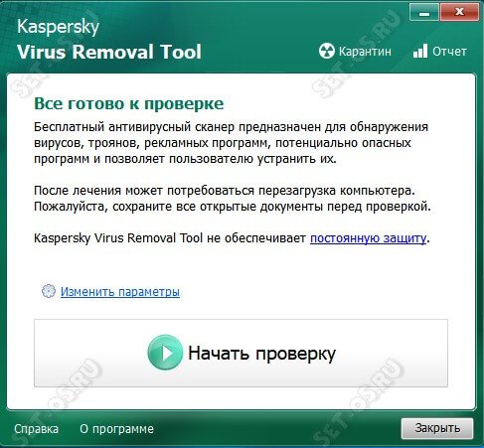
Task: Click the После лечения reboot notice text
Action: 225,191
